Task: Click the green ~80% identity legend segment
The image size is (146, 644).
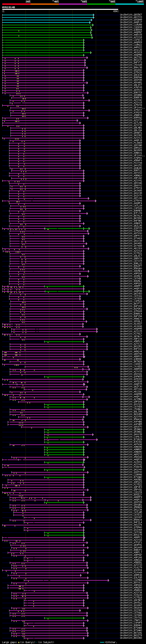Action: pyautogui.click(x=101, y=4)
